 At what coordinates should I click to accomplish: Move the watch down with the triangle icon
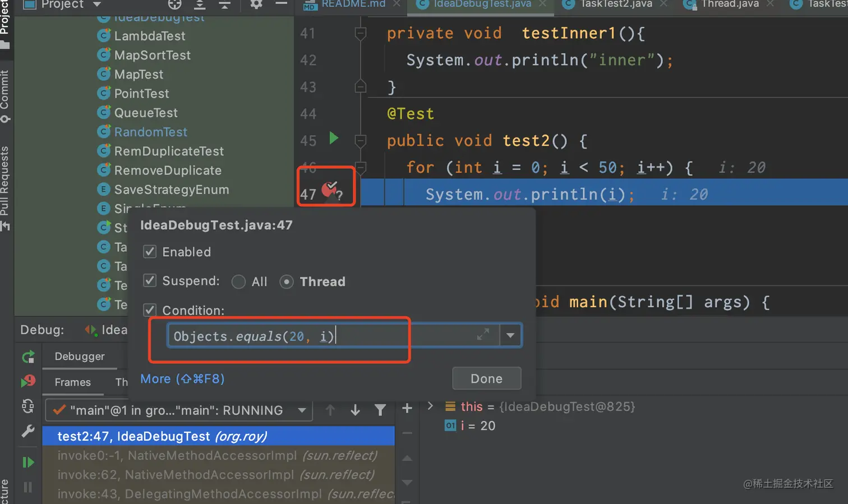pos(407,482)
